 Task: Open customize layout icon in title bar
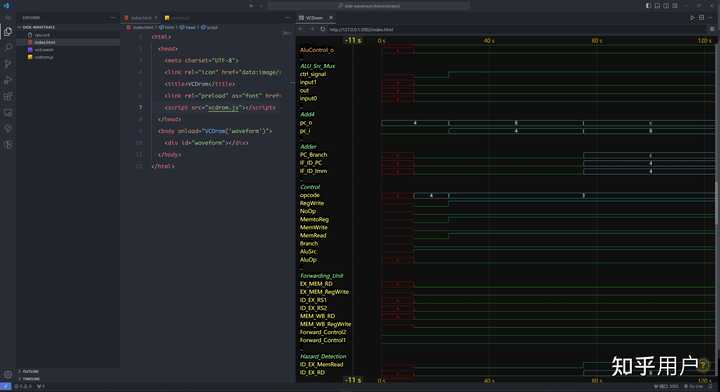coord(675,6)
